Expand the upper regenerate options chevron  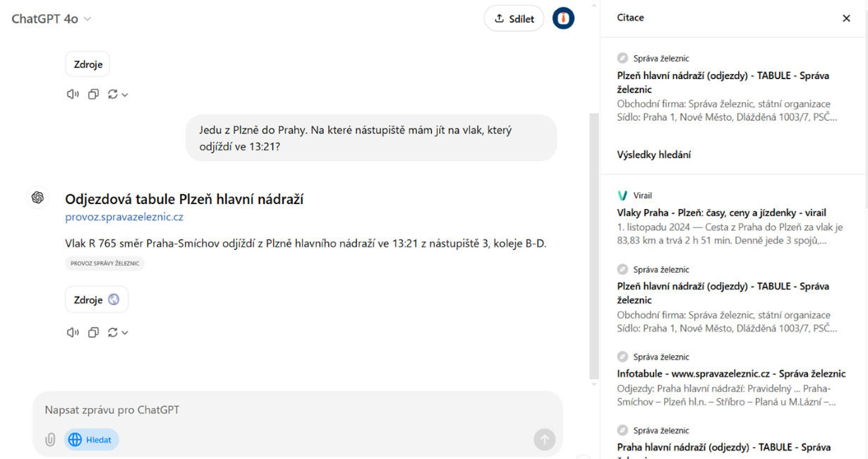pyautogui.click(x=125, y=95)
